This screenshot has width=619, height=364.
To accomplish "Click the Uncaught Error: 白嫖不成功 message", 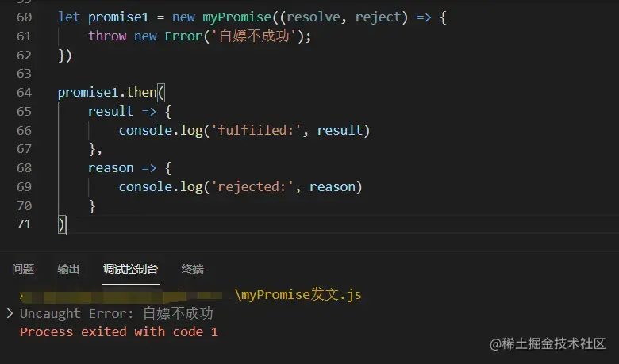I will pyautogui.click(x=117, y=313).
